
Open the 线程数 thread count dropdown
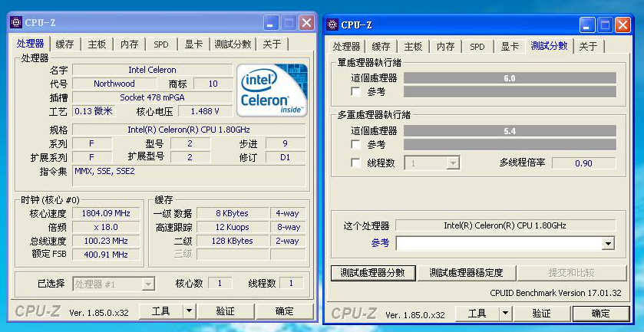[453, 163]
